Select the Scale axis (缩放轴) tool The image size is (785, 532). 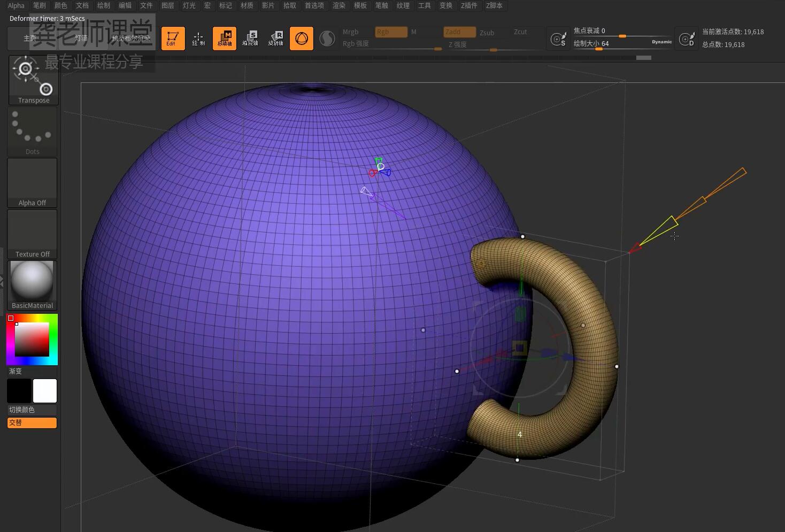tap(250, 38)
